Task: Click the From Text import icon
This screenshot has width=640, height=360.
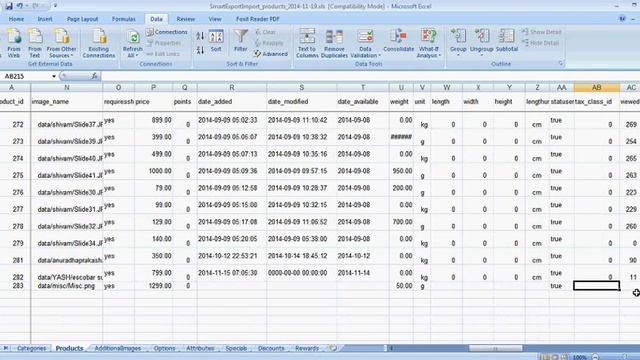Action: pyautogui.click(x=35, y=43)
